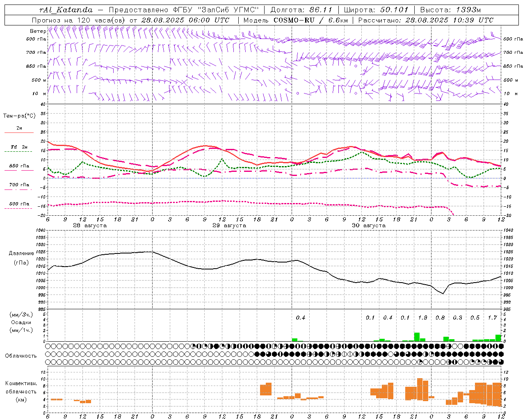Click the 1.9 precipitation total
The height and width of the screenshot is (420, 525).
[x=422, y=317]
